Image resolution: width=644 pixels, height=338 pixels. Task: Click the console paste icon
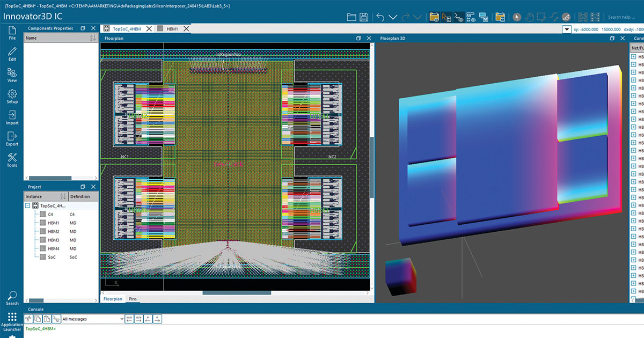coord(47,319)
